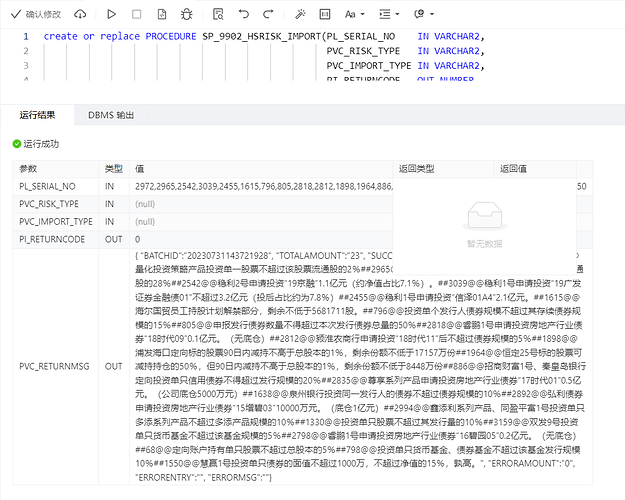
Task: Click the PI_RETURNCODE value 0
Action: click(x=138, y=239)
